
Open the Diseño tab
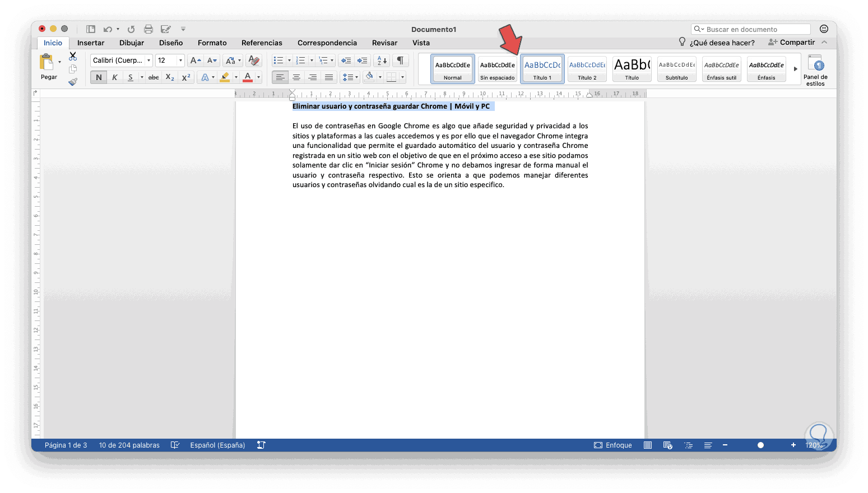[x=171, y=43]
